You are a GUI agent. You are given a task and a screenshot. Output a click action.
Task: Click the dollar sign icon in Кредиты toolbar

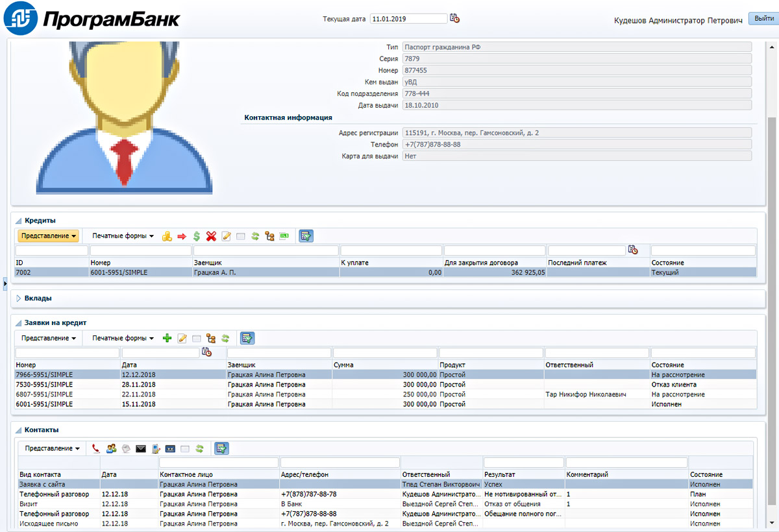click(196, 236)
